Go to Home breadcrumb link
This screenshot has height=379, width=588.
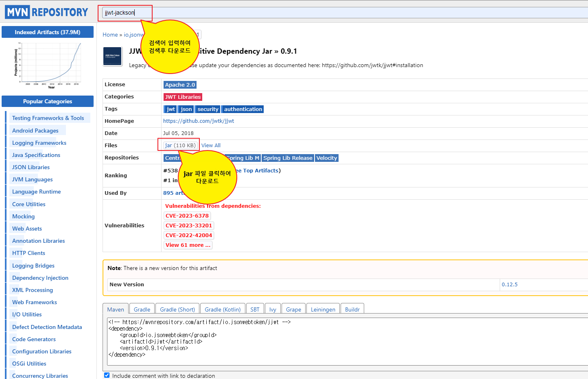pyautogui.click(x=110, y=35)
